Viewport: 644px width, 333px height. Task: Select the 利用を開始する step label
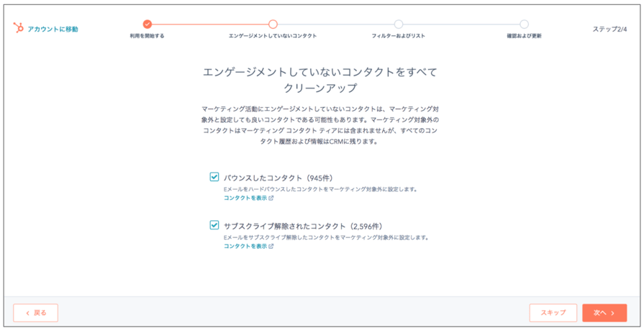pyautogui.click(x=147, y=36)
